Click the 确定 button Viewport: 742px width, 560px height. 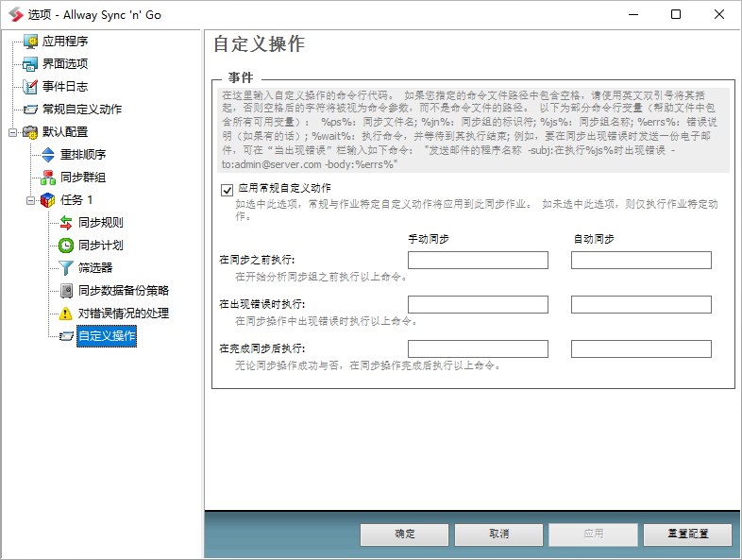tap(404, 534)
